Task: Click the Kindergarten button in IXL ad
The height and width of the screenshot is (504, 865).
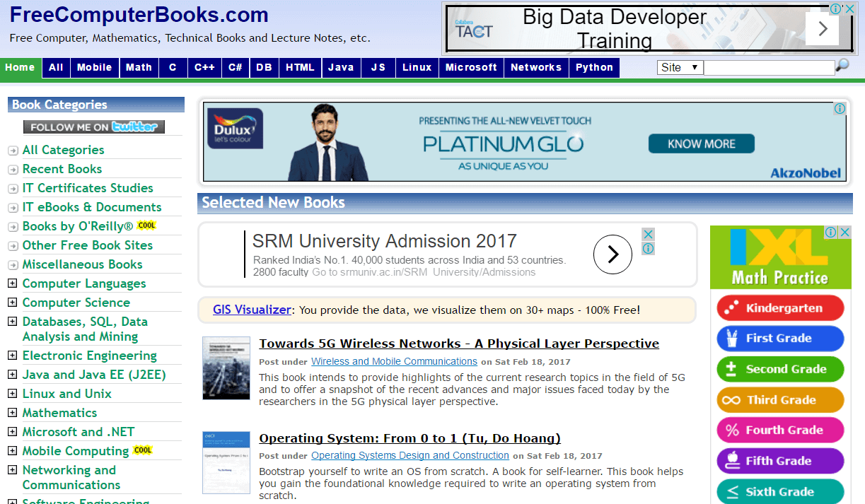Action: click(781, 308)
